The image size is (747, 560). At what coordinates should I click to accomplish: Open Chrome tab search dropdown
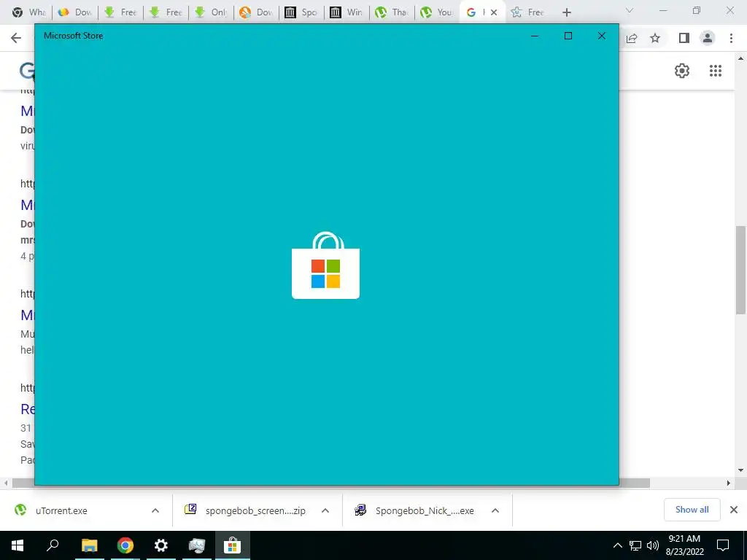point(630,10)
